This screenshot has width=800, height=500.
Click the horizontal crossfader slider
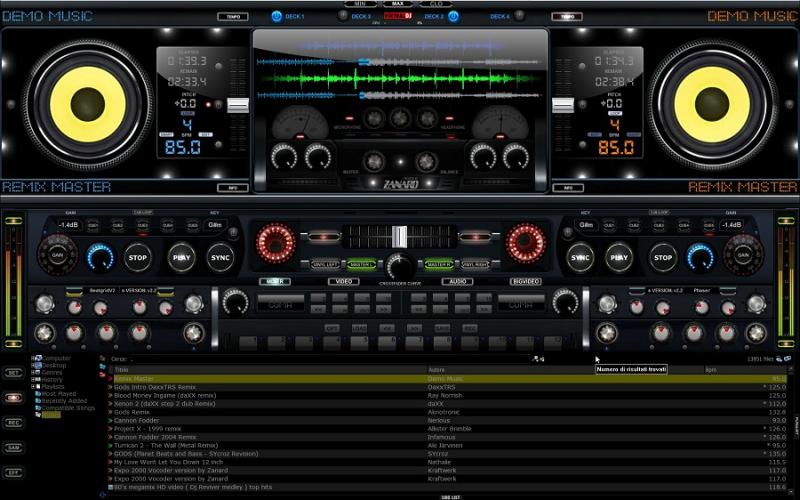400,237
